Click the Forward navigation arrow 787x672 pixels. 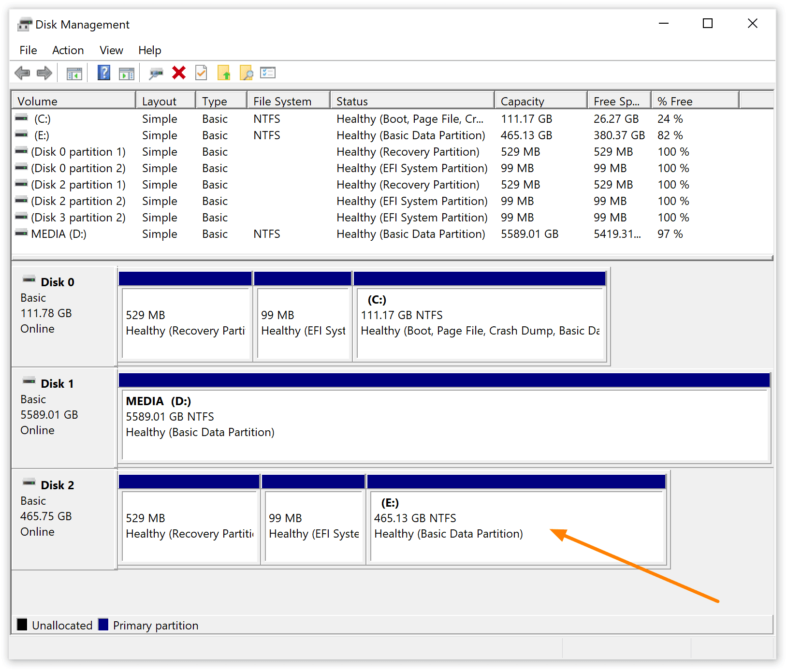(x=44, y=73)
